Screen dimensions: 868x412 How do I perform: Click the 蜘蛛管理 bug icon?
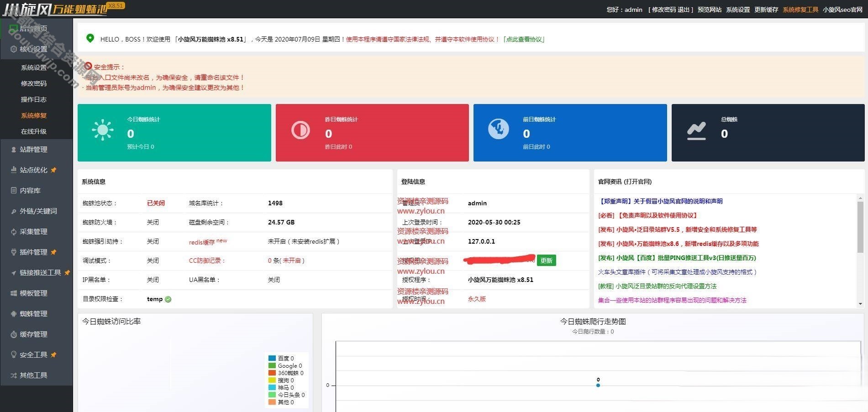pos(14,313)
